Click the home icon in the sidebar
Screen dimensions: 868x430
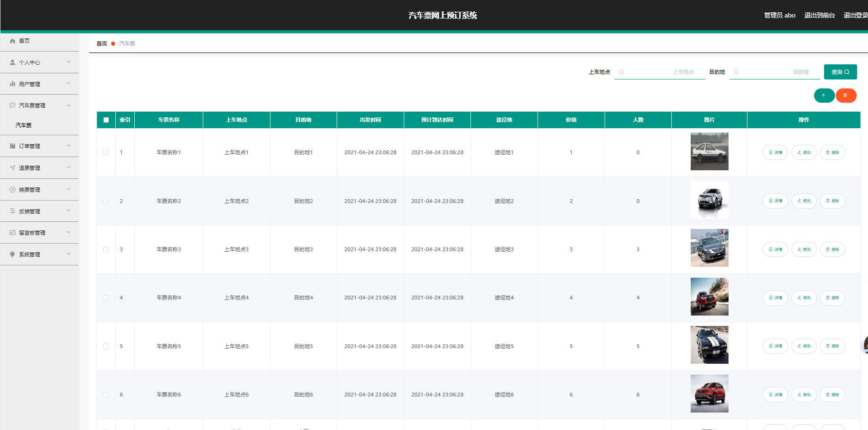point(13,41)
